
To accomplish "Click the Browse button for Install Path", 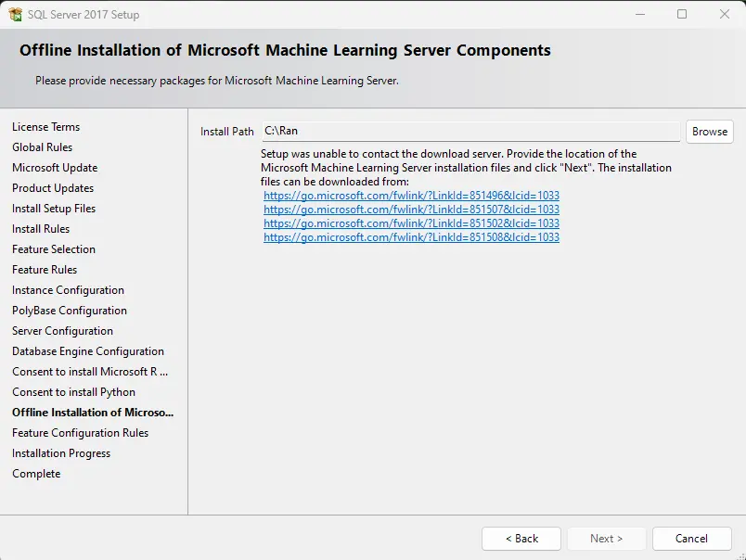I will 710,132.
